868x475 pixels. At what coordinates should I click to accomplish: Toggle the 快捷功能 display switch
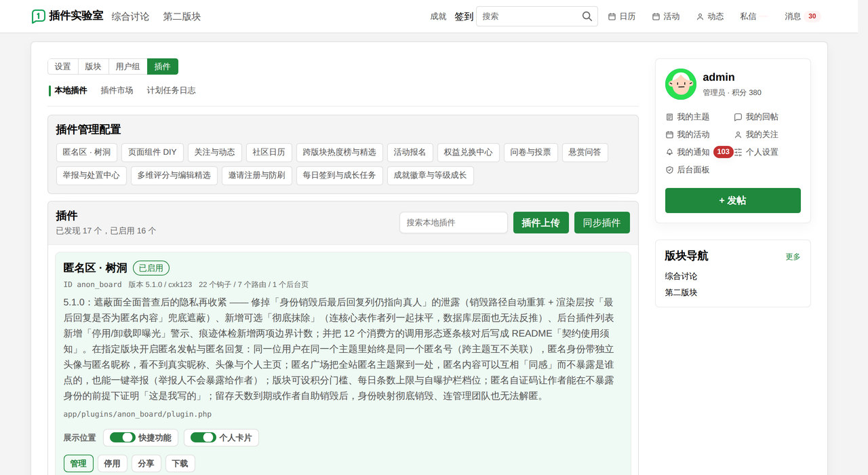[x=123, y=438]
